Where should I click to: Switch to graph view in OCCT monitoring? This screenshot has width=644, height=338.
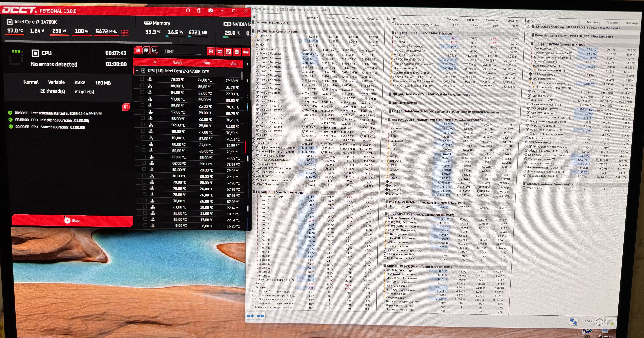click(x=154, y=51)
